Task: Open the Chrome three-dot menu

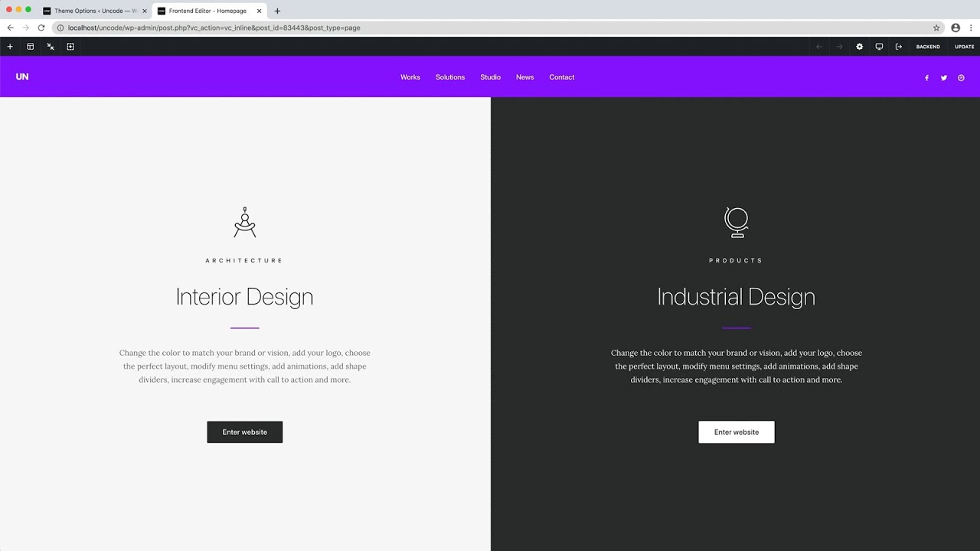Action: click(971, 28)
